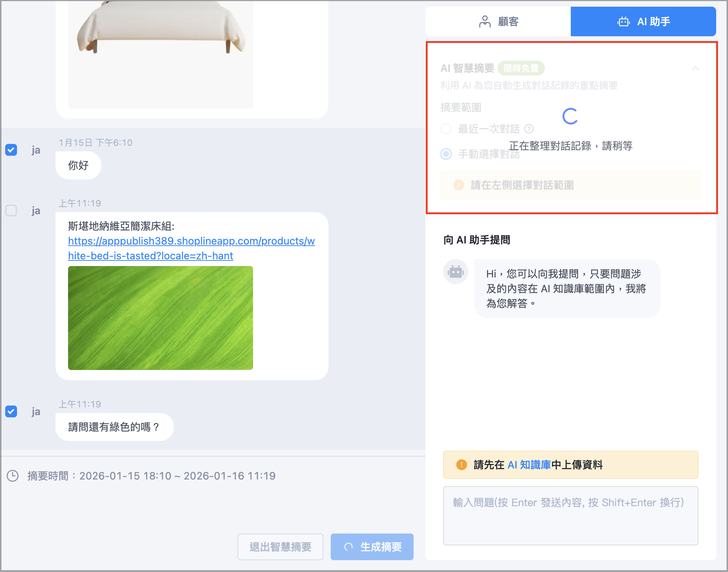This screenshot has height=572, width=728.
Task: Click the AI bot avatar icon
Action: (x=456, y=272)
